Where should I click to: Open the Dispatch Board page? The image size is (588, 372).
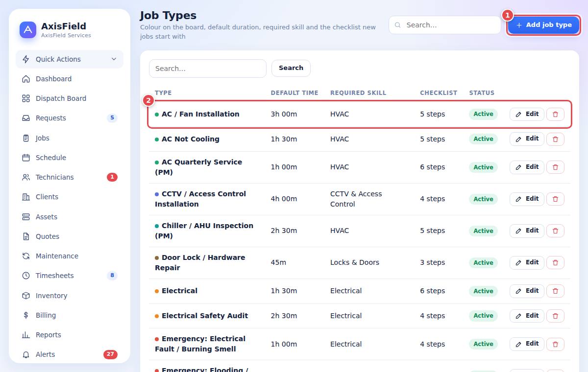point(70,98)
